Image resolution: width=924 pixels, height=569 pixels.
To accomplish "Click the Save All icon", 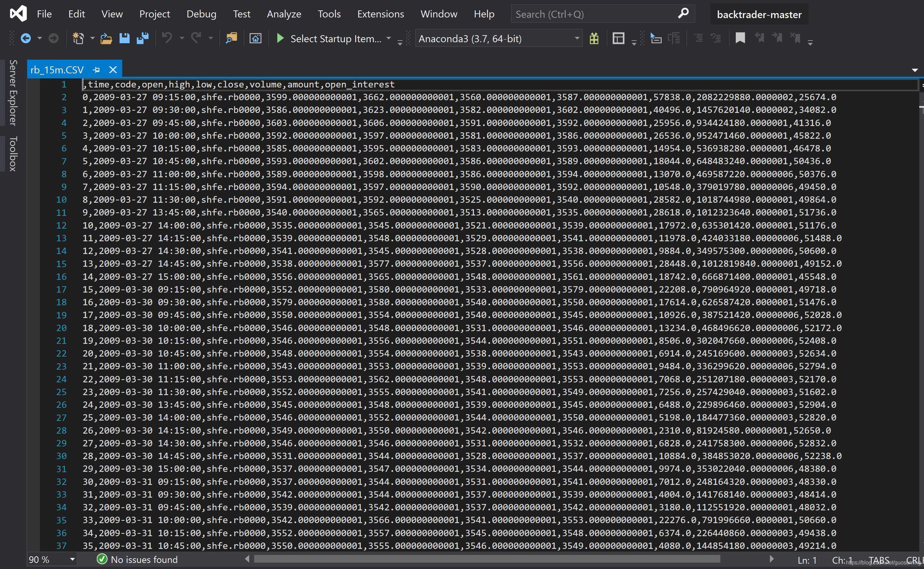I will pyautogui.click(x=143, y=39).
